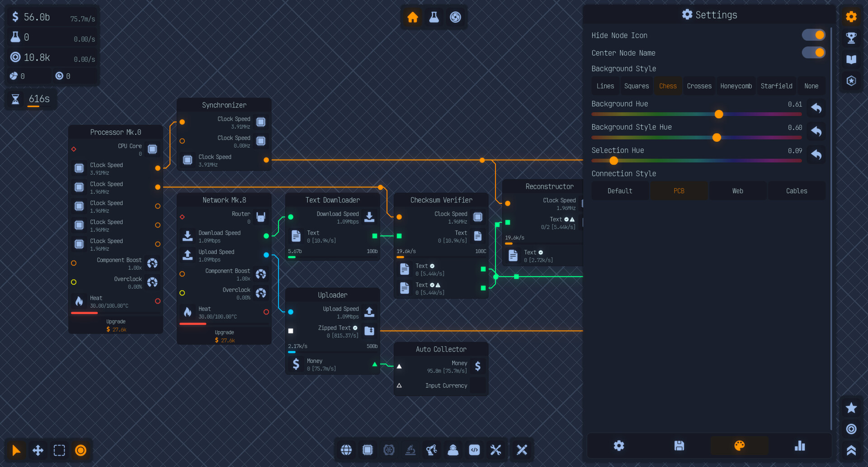Reset Background Hue with the undo arrow

[816, 108]
